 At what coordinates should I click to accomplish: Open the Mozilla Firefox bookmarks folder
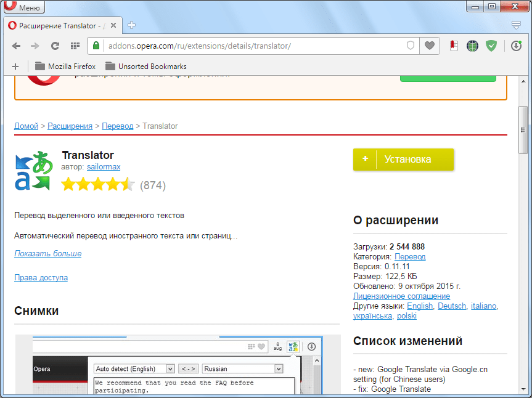(65, 66)
